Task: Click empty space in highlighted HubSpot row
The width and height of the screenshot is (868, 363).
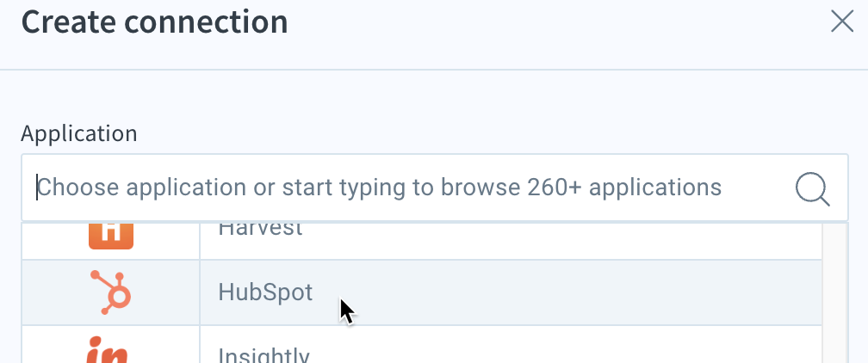Action: [581, 292]
